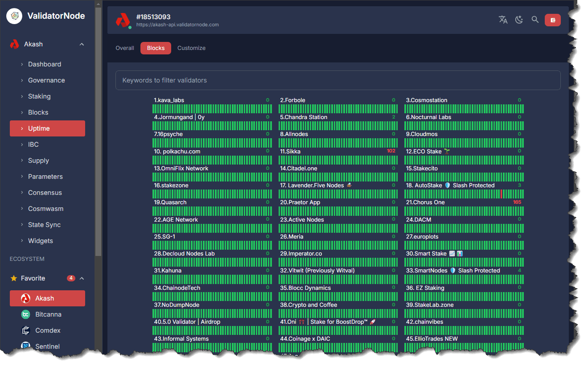Click the Sikka uptime block bar
This screenshot has height=367, width=588.
pyautogui.click(x=338, y=160)
